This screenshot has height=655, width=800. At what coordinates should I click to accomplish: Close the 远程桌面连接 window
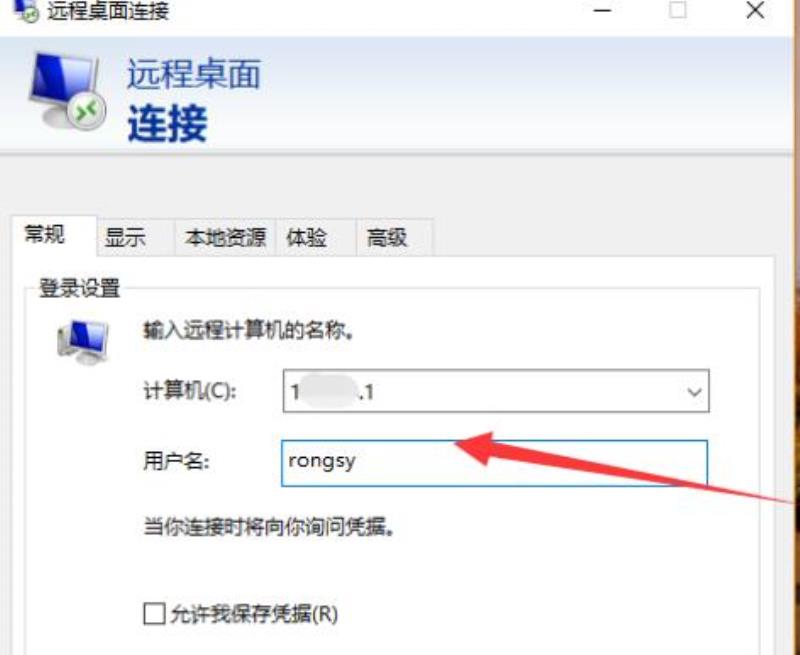coord(755,9)
